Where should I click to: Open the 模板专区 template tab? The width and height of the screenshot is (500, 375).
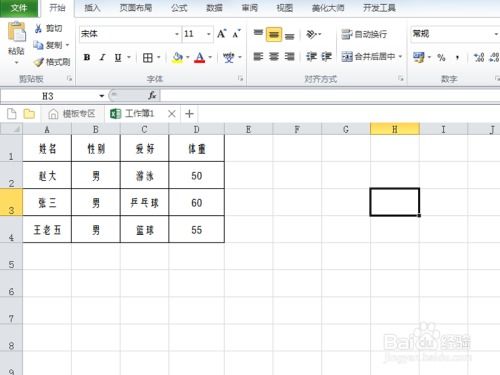click(x=72, y=114)
